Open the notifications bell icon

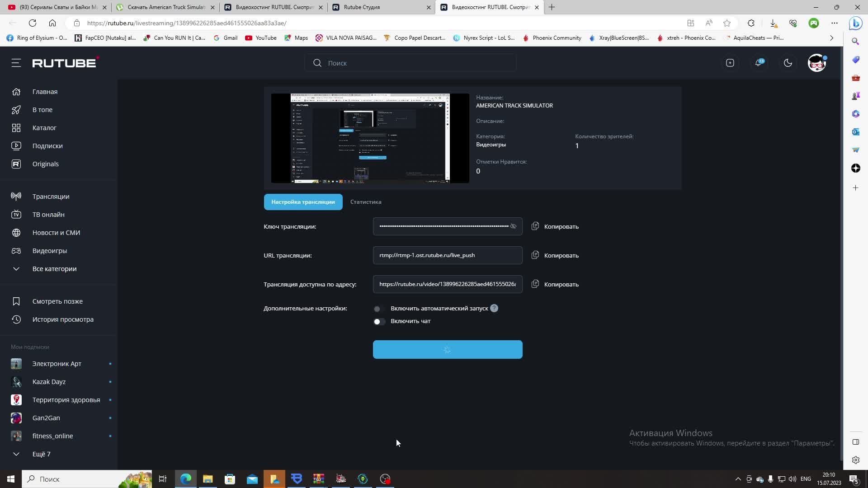click(759, 63)
